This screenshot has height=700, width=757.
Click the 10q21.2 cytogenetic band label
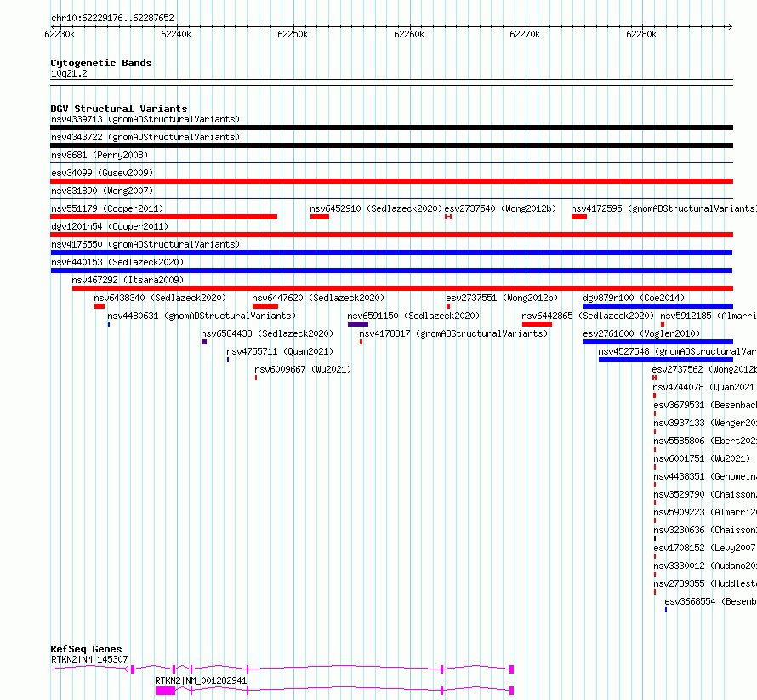[x=69, y=73]
